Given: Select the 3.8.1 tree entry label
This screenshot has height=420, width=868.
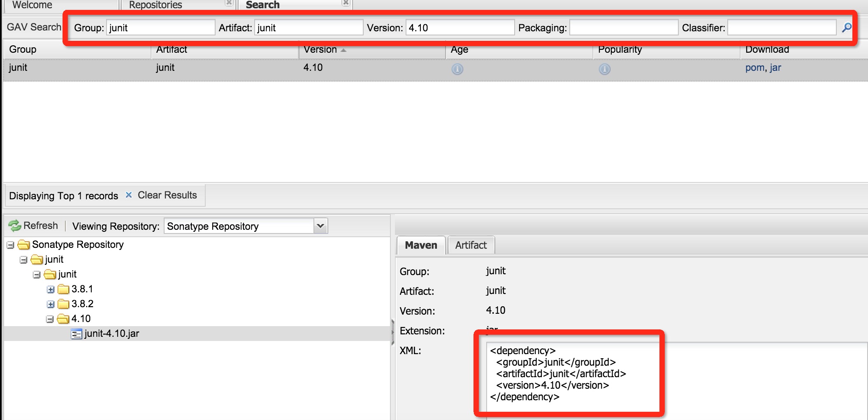Looking at the screenshot, I should 82,289.
